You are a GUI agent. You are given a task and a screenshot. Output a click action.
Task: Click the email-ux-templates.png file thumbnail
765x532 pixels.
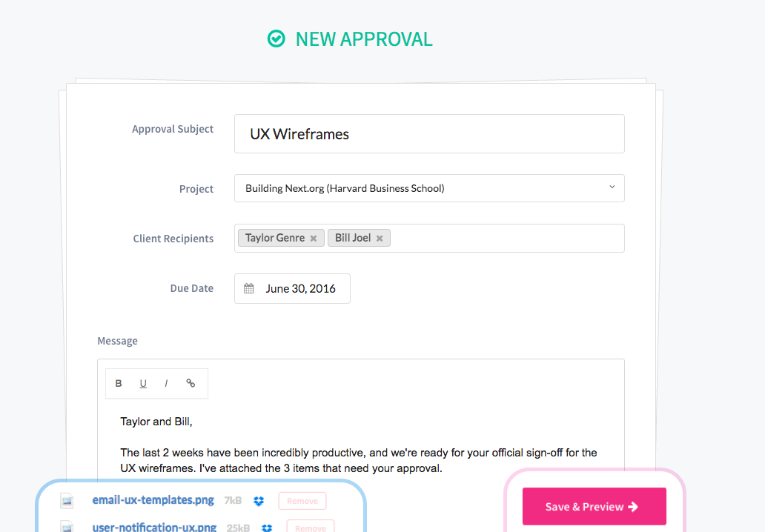coord(67,500)
